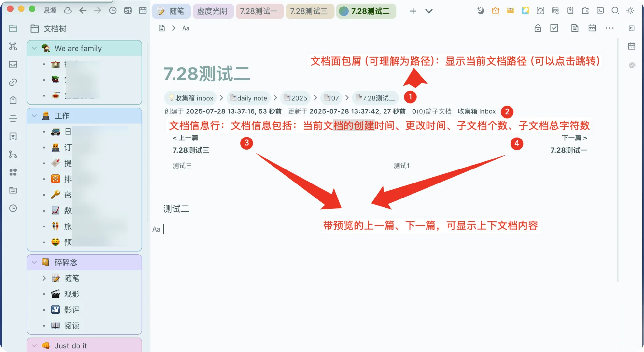Image resolution: width=644 pixels, height=352 pixels.
Task: Open previous document 7.28测试三
Action: pos(191,150)
